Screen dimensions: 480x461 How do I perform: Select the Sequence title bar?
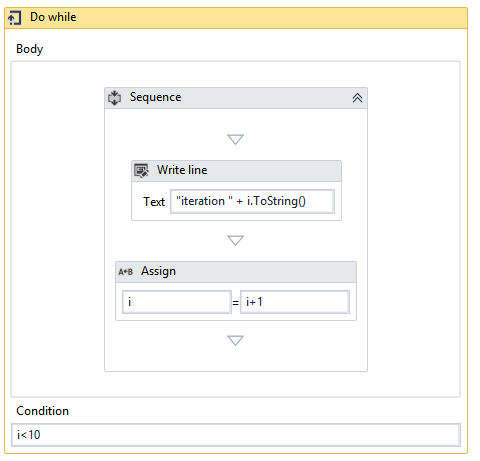coord(236,98)
